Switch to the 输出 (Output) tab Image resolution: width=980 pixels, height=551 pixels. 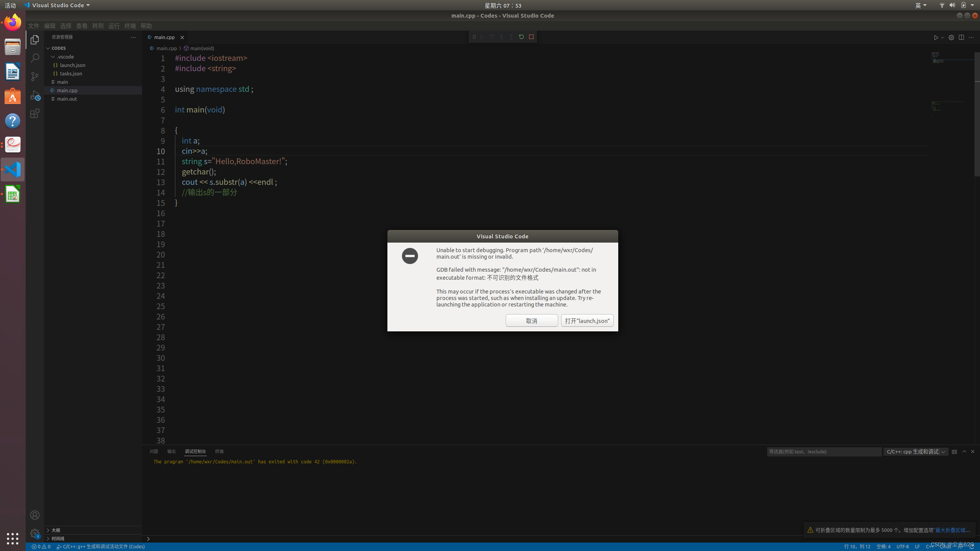pyautogui.click(x=171, y=452)
